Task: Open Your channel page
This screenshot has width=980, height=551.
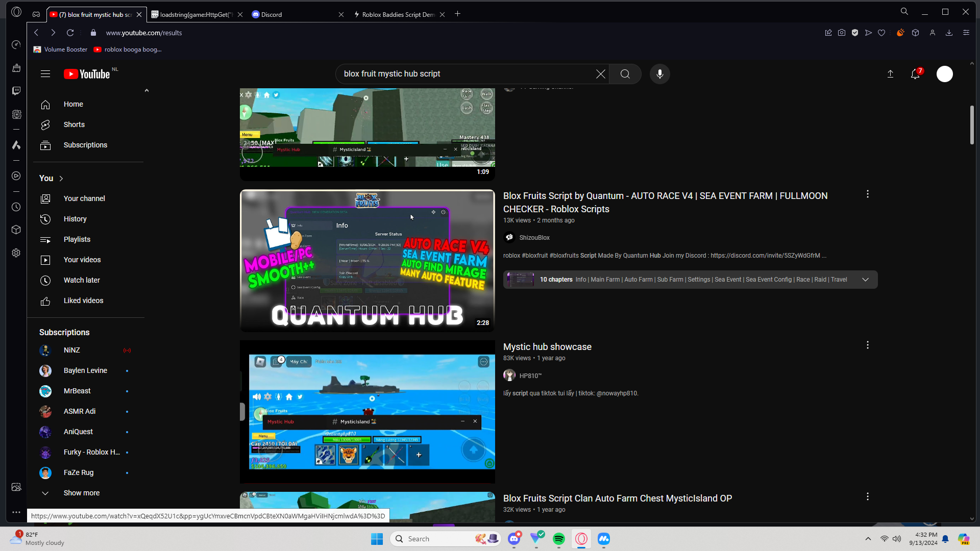Action: tap(88, 198)
